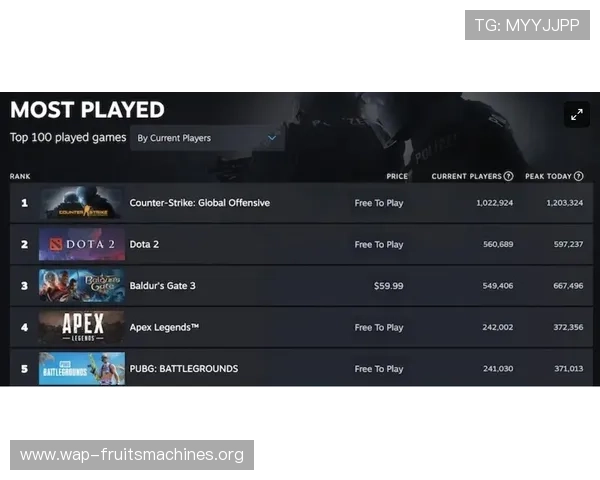Open the Dota 2 title link

pos(144,244)
